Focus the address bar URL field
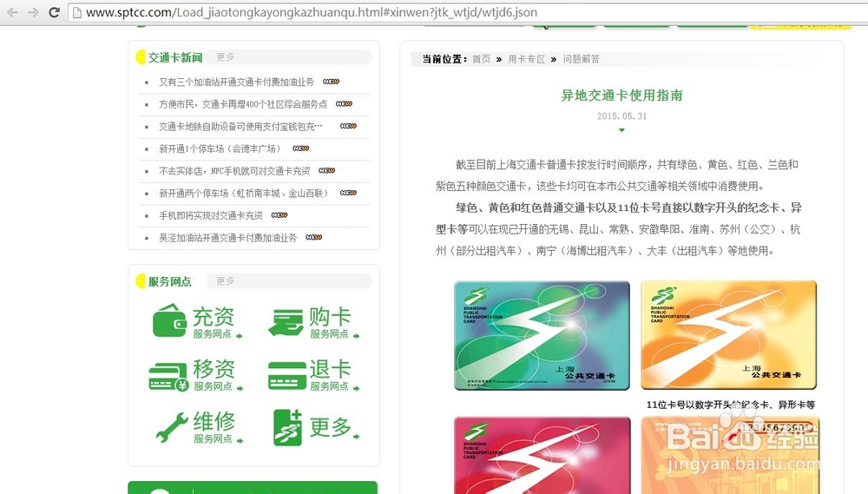 tap(468, 12)
